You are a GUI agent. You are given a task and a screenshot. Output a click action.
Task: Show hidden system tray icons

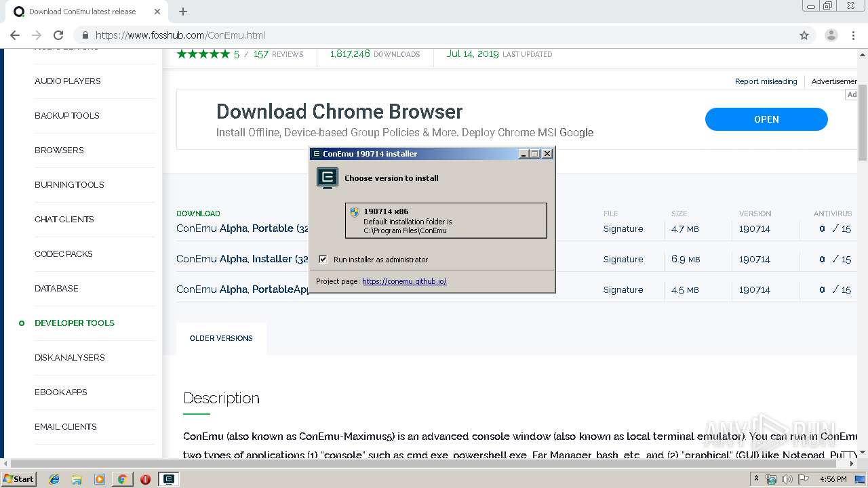(x=756, y=479)
